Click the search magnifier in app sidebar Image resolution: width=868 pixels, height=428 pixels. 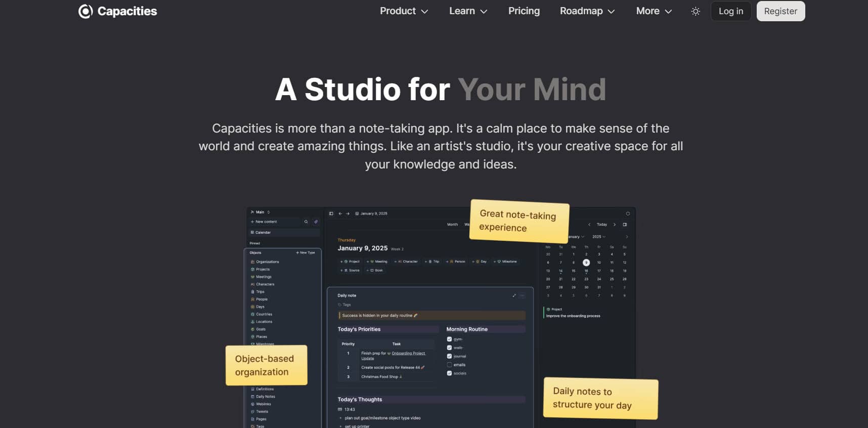click(306, 222)
